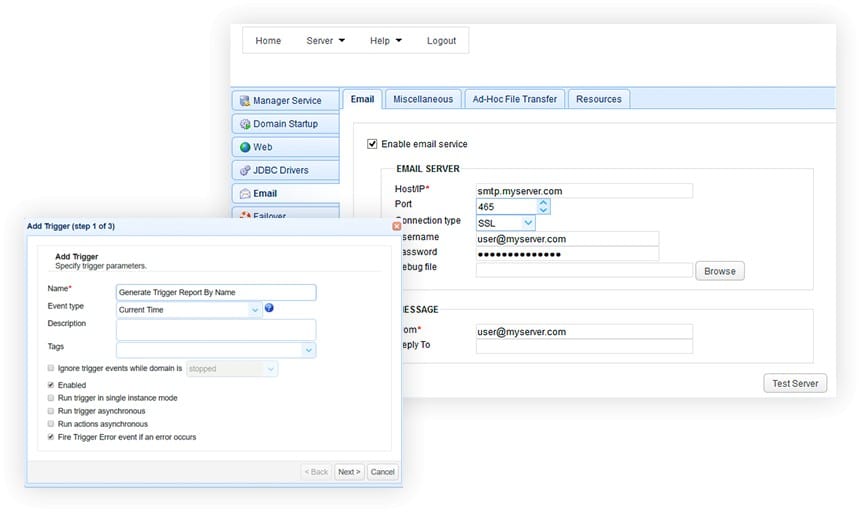The width and height of the screenshot is (860, 512).
Task: Go to Home in navigation bar
Action: point(268,41)
